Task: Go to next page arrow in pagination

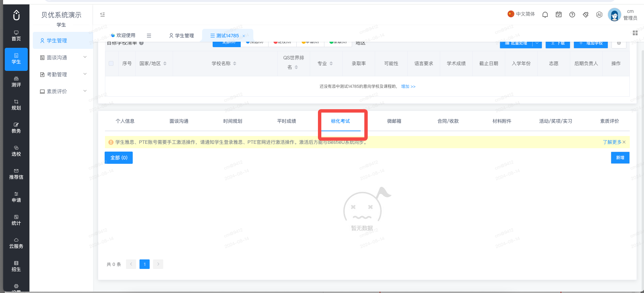Action: point(158,264)
